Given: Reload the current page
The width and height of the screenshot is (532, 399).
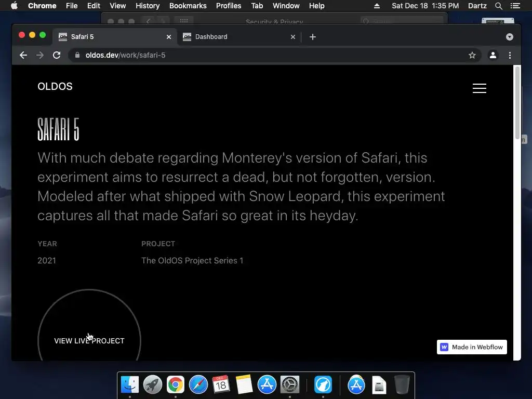Looking at the screenshot, I should pos(57,55).
